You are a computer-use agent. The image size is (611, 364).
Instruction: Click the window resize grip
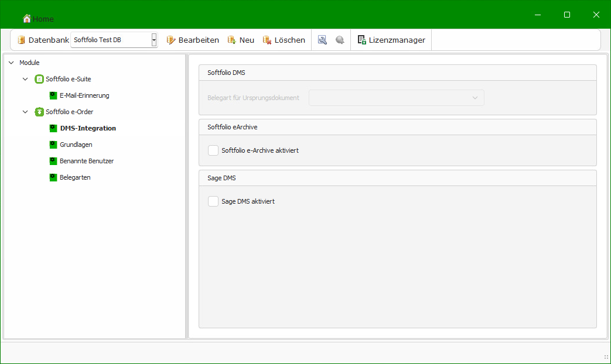tap(606, 357)
